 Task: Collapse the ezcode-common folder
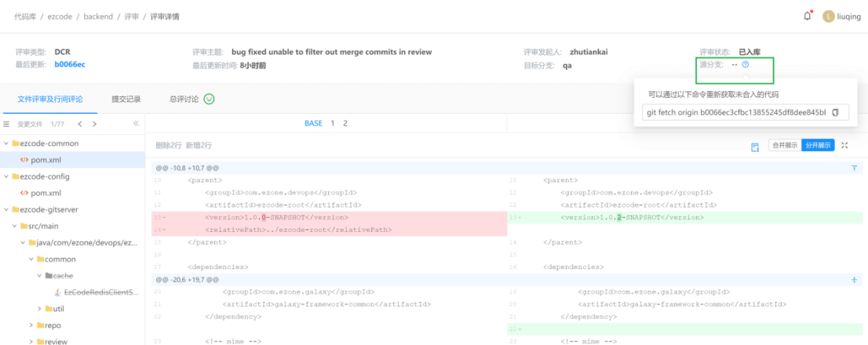pyautogui.click(x=6, y=143)
